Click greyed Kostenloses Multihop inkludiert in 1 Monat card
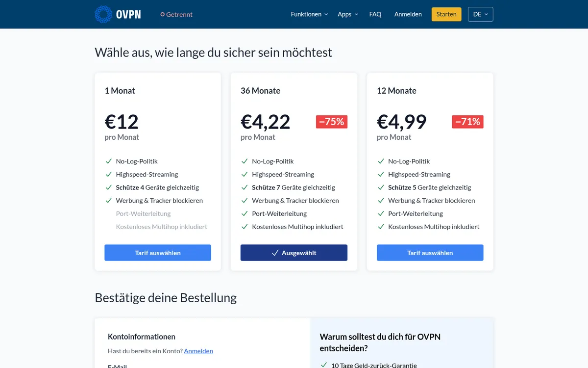This screenshot has width=588, height=368. 162,227
